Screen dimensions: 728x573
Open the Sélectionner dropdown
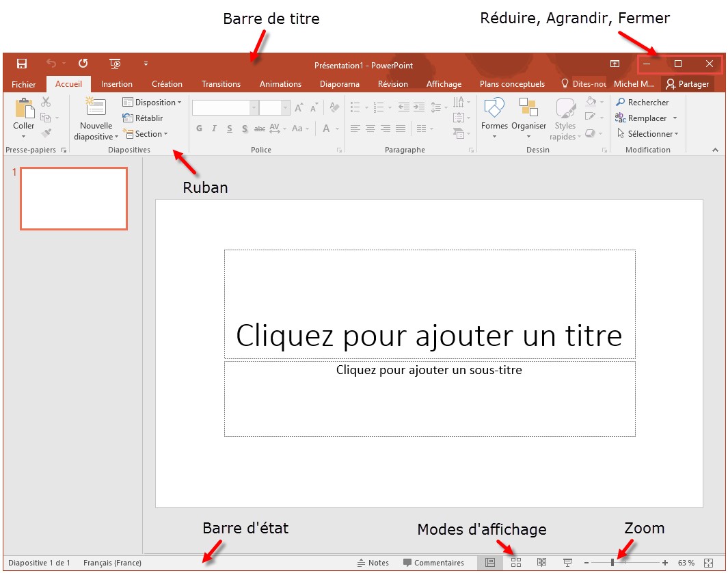pos(647,134)
